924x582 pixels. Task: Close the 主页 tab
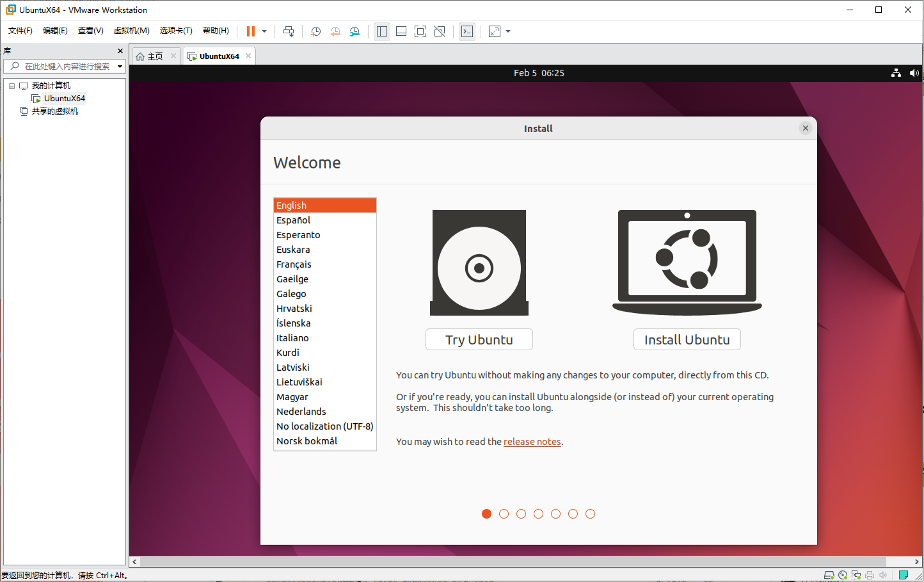tap(173, 56)
